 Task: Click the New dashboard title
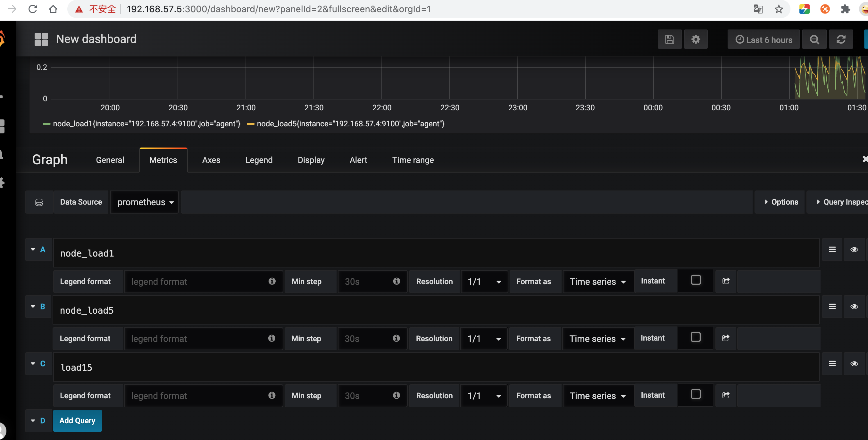point(96,39)
